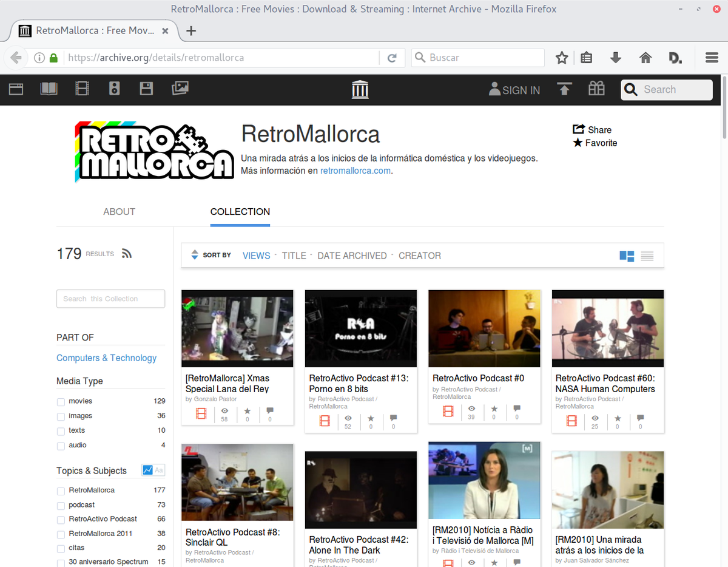
Task: Open the Software floppy disk icon
Action: pyautogui.click(x=146, y=89)
